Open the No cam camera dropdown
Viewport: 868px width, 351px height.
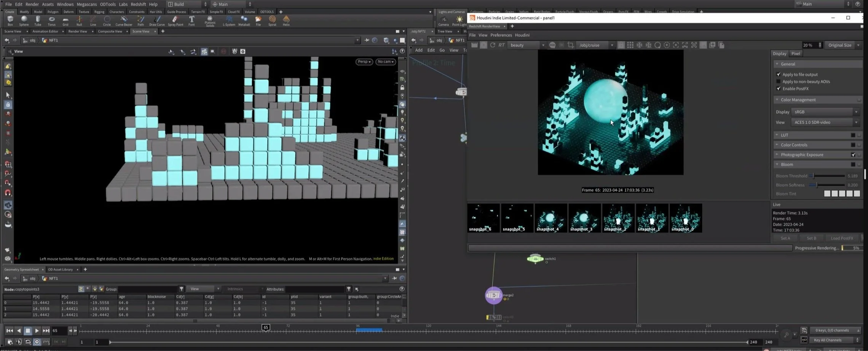[386, 62]
